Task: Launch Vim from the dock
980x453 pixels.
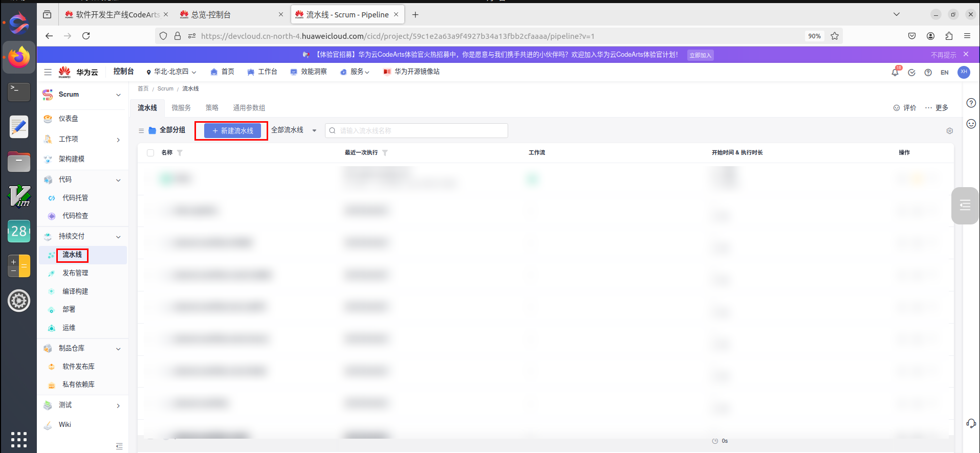Action: pyautogui.click(x=19, y=196)
